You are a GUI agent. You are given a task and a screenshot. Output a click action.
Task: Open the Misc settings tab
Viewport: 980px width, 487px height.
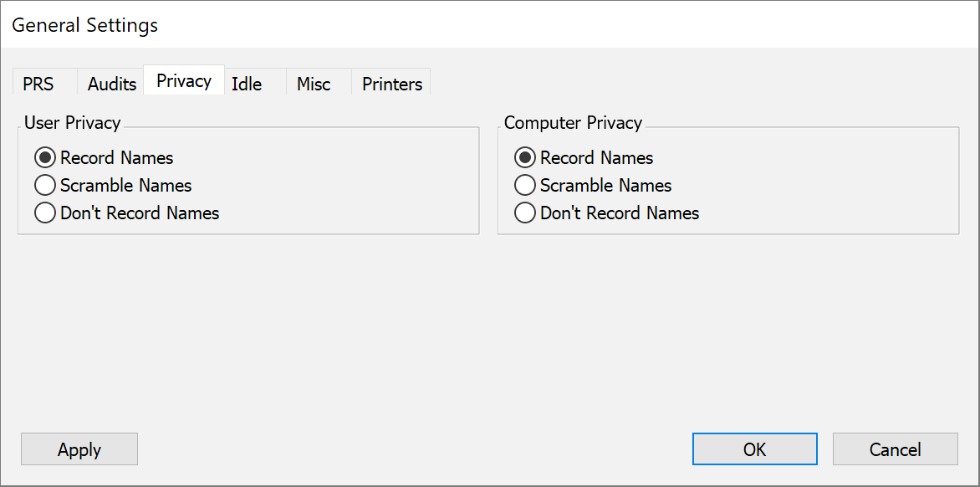click(314, 84)
